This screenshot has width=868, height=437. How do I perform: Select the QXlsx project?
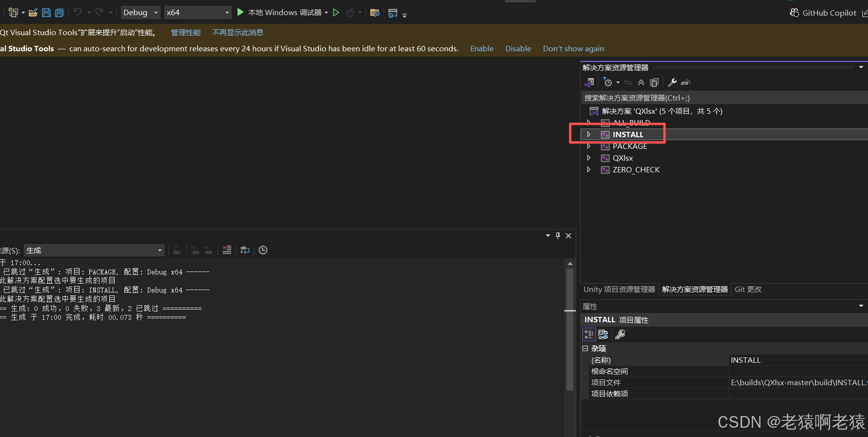point(623,158)
